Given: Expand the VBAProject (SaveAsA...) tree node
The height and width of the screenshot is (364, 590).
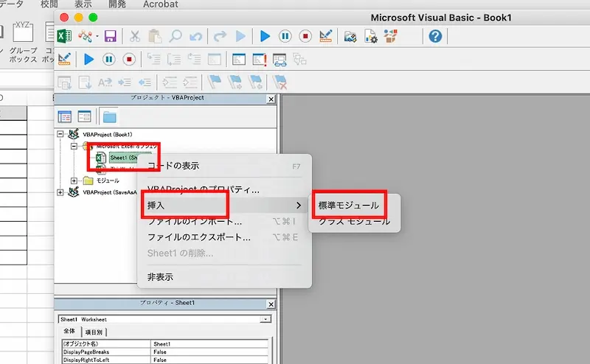Looking at the screenshot, I should coord(60,192).
